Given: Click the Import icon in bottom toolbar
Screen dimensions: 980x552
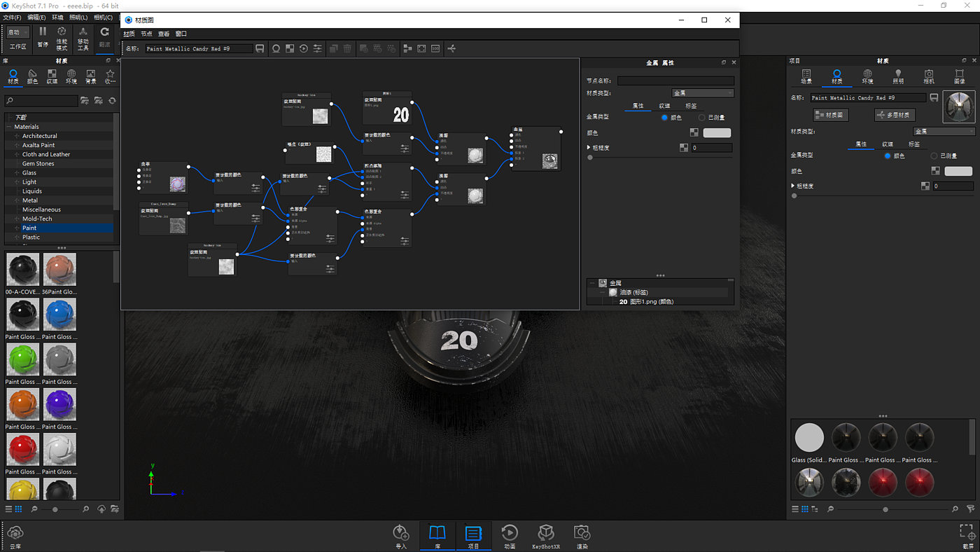Looking at the screenshot, I should coord(400,534).
